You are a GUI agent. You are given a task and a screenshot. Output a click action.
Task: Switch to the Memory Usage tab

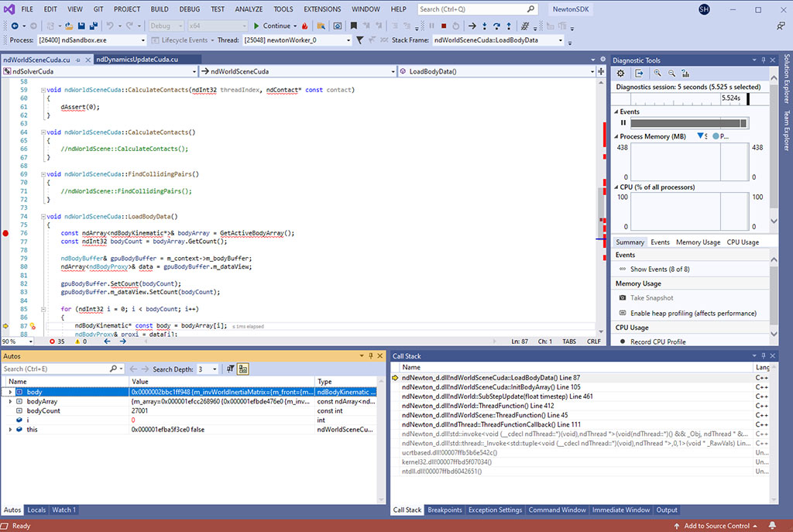tap(698, 242)
